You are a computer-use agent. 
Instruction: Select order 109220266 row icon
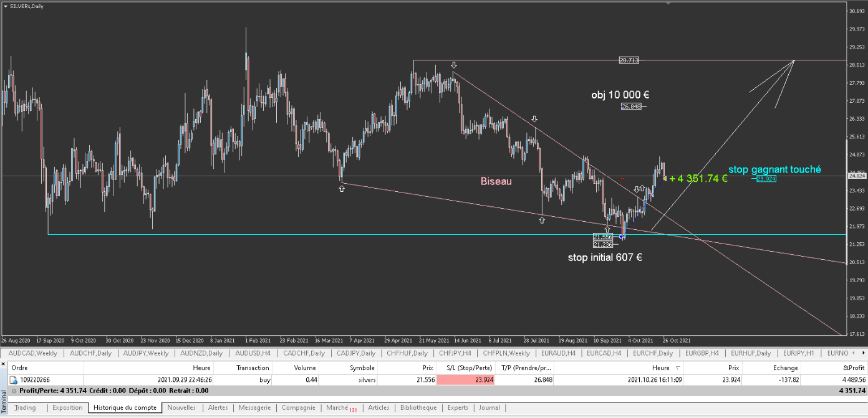click(x=14, y=379)
